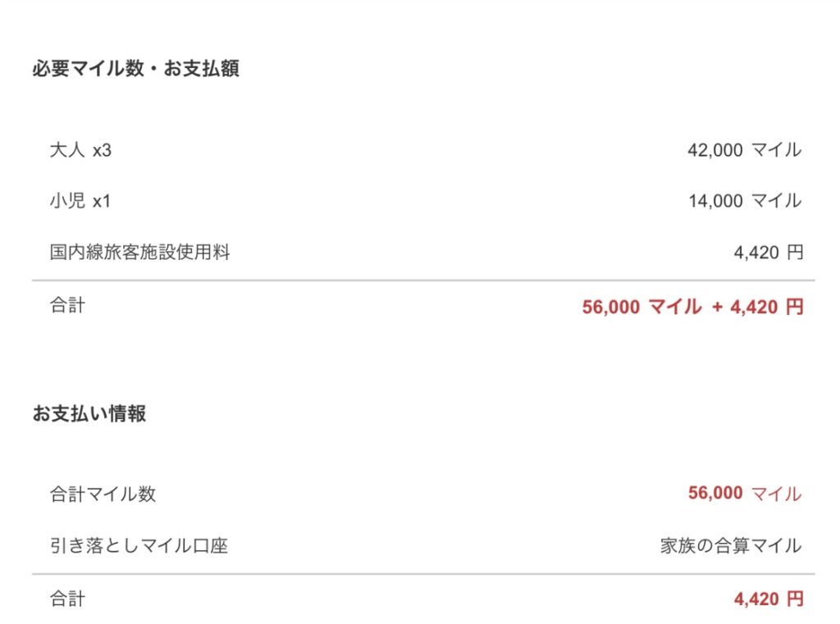Image resolution: width=840 pixels, height=624 pixels.
Task: Click the 14,000 マイル amount
Action: point(745,201)
